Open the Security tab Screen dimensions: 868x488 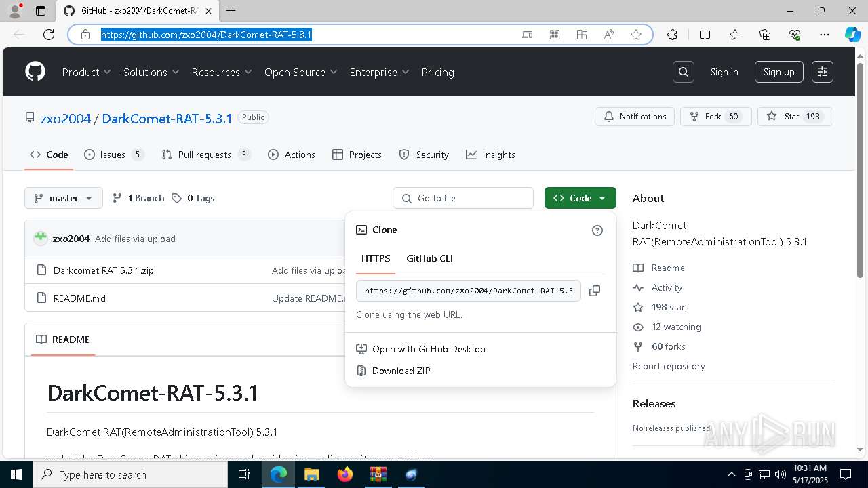(x=424, y=155)
